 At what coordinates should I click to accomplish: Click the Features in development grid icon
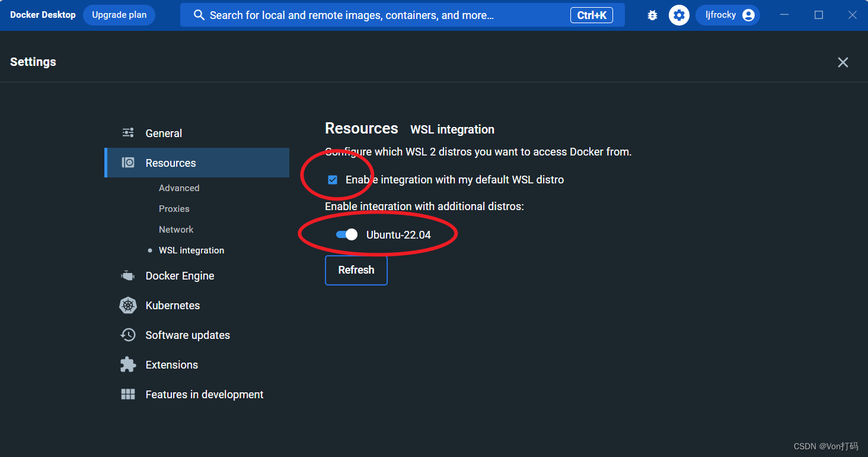coord(127,394)
